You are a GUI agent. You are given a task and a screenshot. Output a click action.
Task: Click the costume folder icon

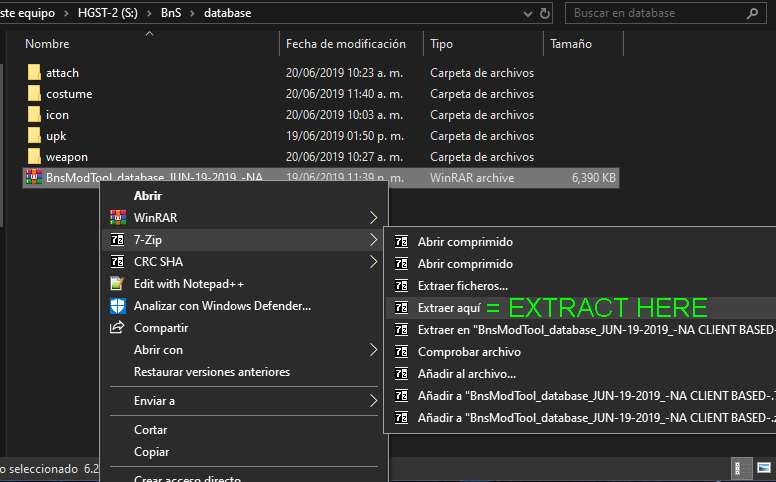(34, 94)
